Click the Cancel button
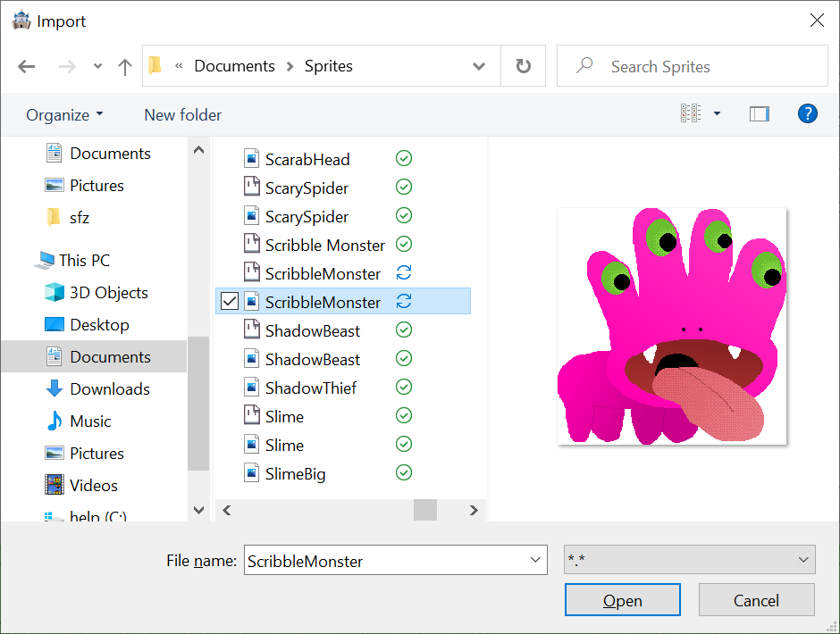Image resolution: width=840 pixels, height=634 pixels. click(x=756, y=600)
